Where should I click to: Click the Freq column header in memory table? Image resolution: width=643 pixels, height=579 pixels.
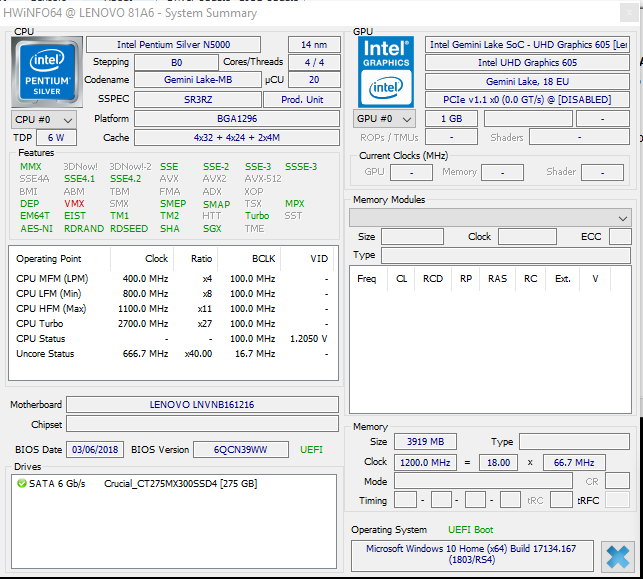coord(367,279)
